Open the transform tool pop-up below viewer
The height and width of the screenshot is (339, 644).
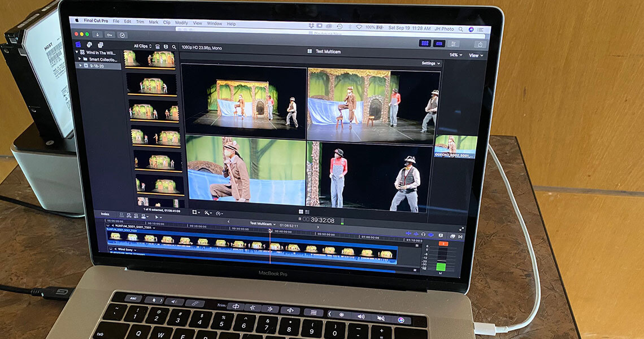[x=196, y=212]
